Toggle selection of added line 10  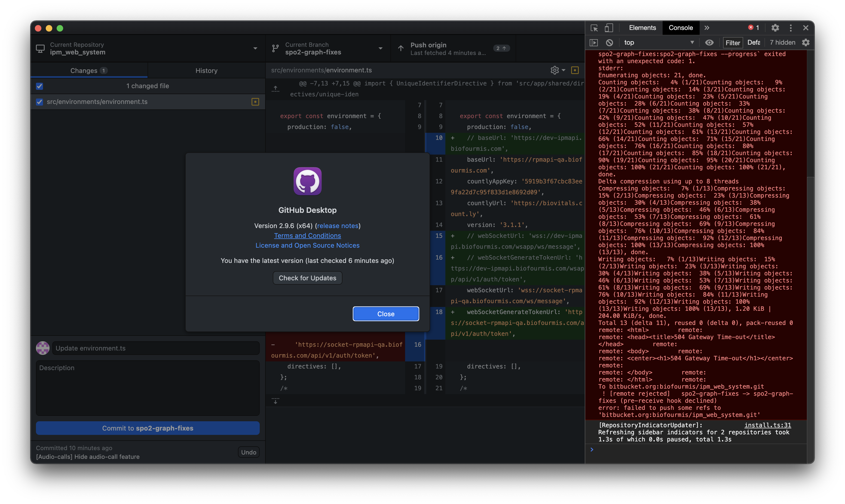pos(436,143)
